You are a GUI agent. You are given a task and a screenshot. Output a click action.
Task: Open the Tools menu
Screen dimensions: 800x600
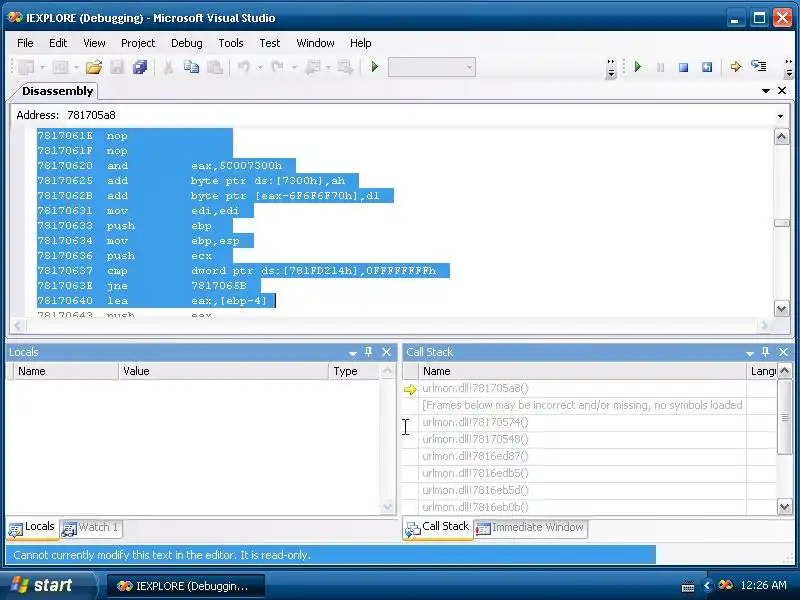tap(231, 43)
